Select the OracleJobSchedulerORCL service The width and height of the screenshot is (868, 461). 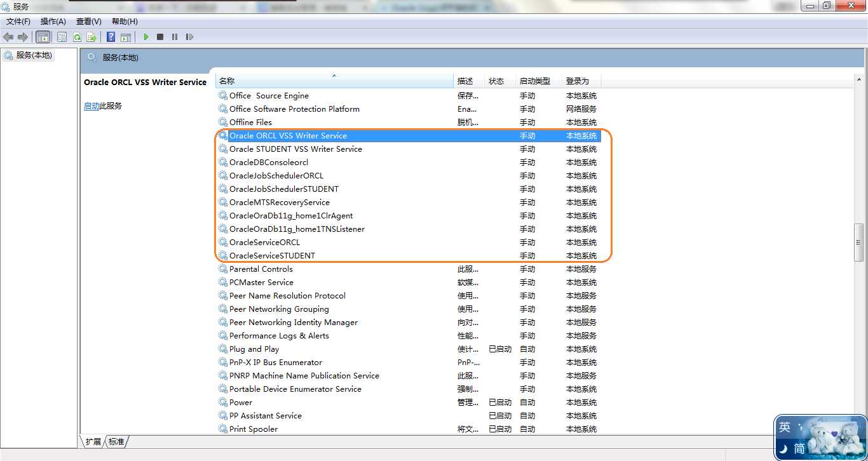point(409,175)
